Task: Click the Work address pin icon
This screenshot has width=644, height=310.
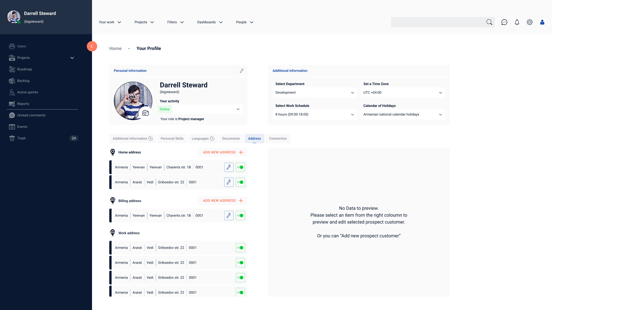Action: coord(113,233)
